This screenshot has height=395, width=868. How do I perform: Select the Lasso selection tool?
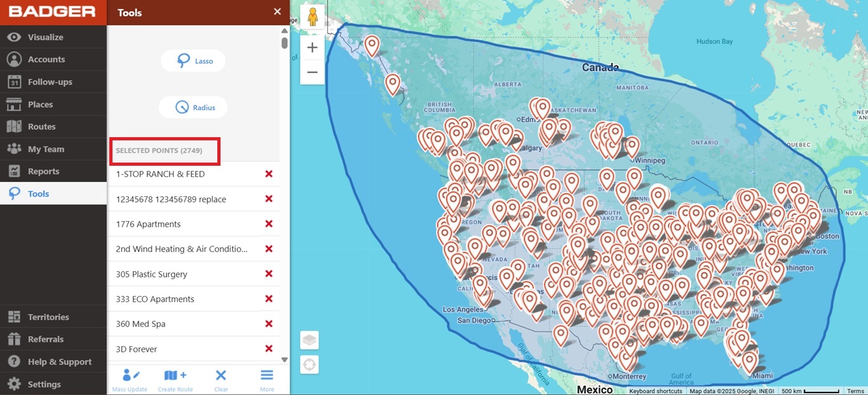pyautogui.click(x=193, y=61)
